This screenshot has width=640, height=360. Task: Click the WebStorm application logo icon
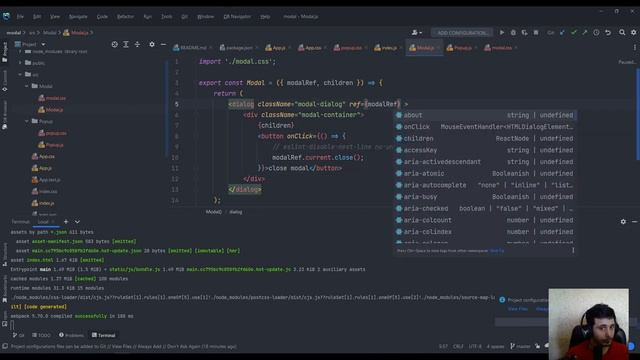[6, 16]
